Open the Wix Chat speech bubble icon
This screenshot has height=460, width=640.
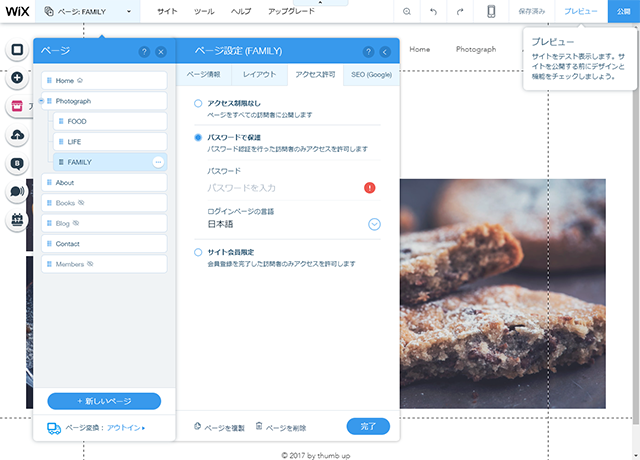tap(16, 192)
